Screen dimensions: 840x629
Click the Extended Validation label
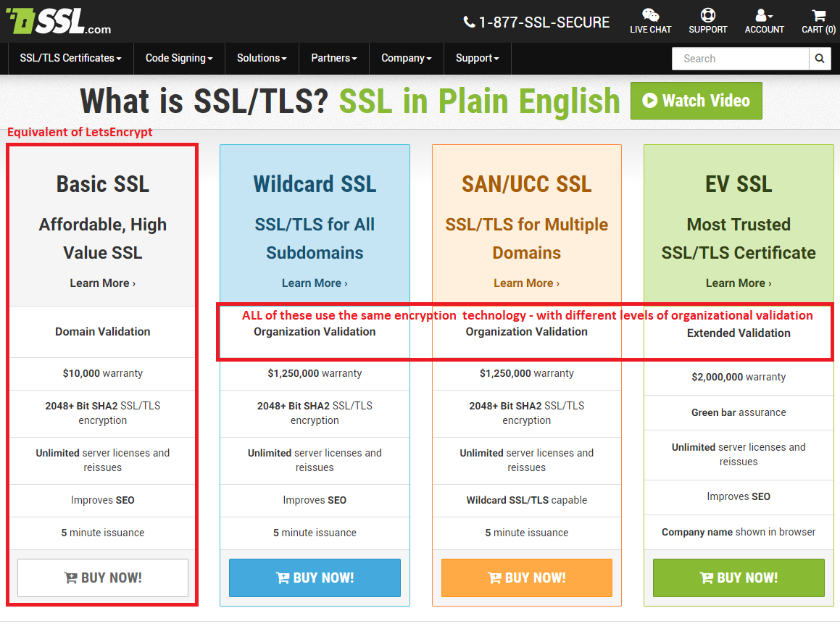coord(739,333)
